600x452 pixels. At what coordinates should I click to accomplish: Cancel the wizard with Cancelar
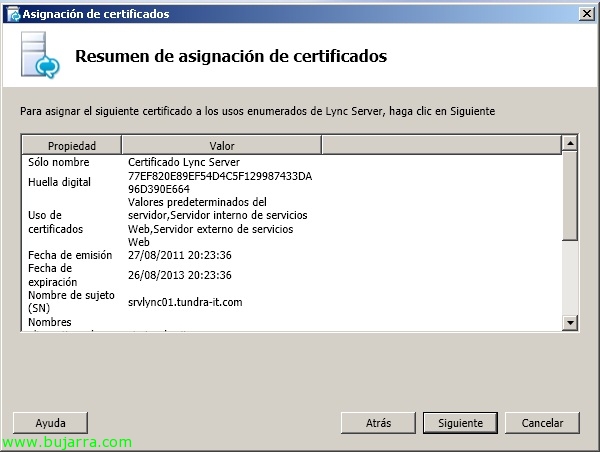542,423
